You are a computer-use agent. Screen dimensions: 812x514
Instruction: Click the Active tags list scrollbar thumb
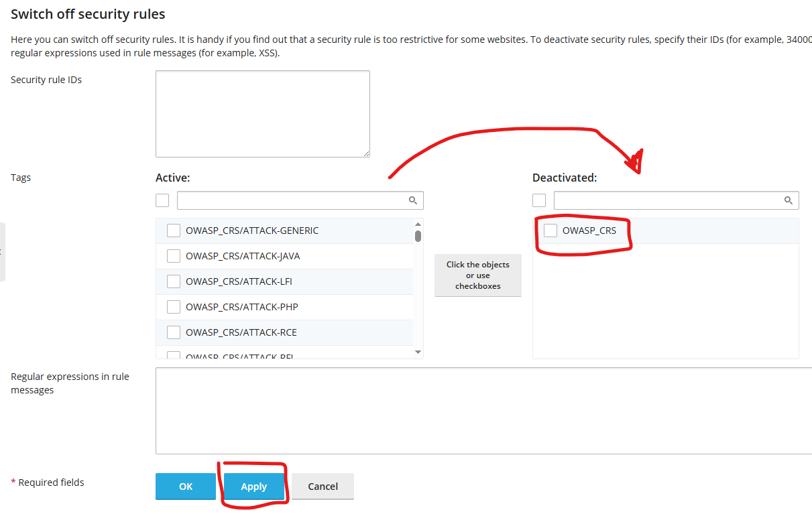418,236
